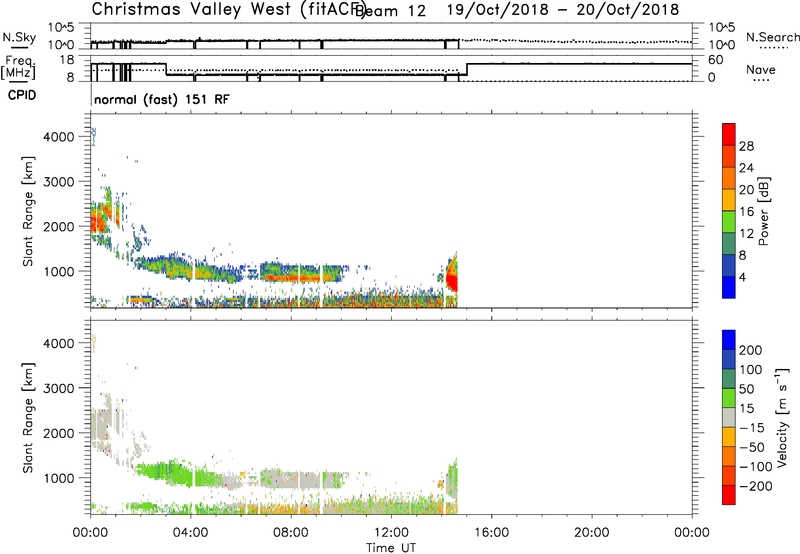Click the '12:00' time axis tick label

[391, 533]
